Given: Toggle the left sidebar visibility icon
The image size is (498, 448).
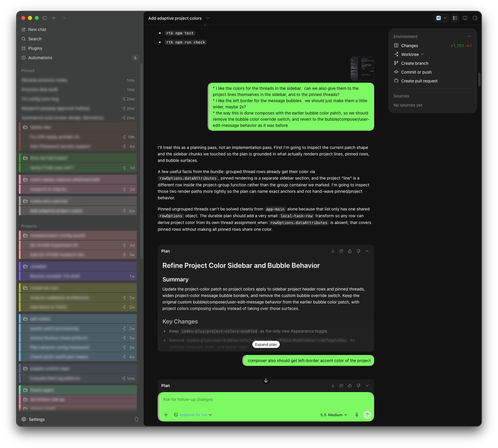Looking at the screenshot, I should point(45,18).
